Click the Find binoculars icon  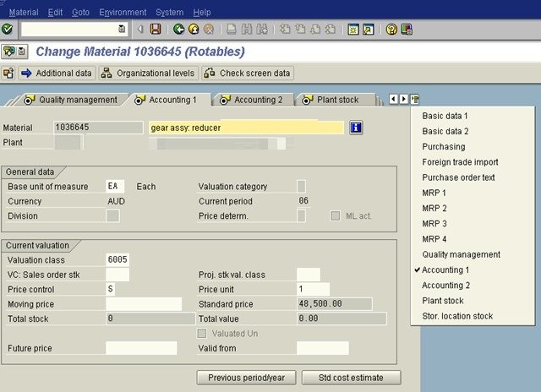click(x=247, y=29)
